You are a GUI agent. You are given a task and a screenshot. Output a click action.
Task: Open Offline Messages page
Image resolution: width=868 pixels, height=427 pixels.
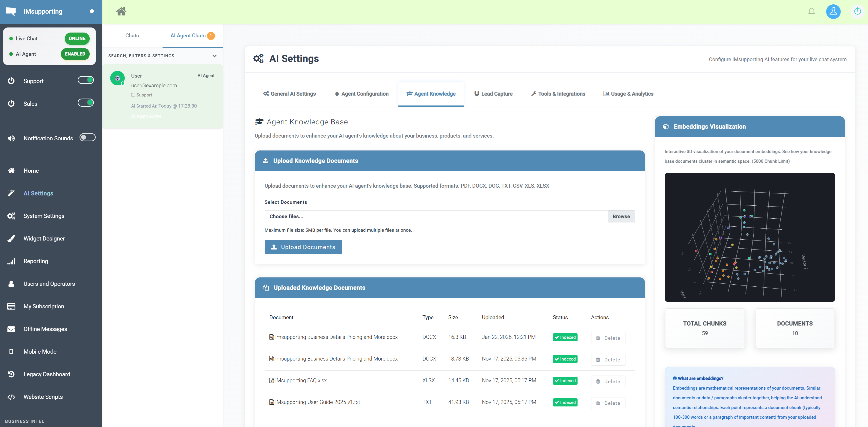45,329
